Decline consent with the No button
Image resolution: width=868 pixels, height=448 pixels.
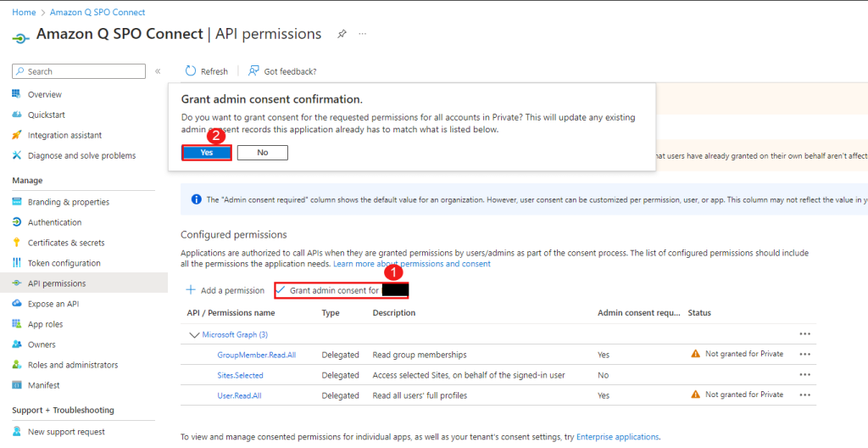click(263, 153)
